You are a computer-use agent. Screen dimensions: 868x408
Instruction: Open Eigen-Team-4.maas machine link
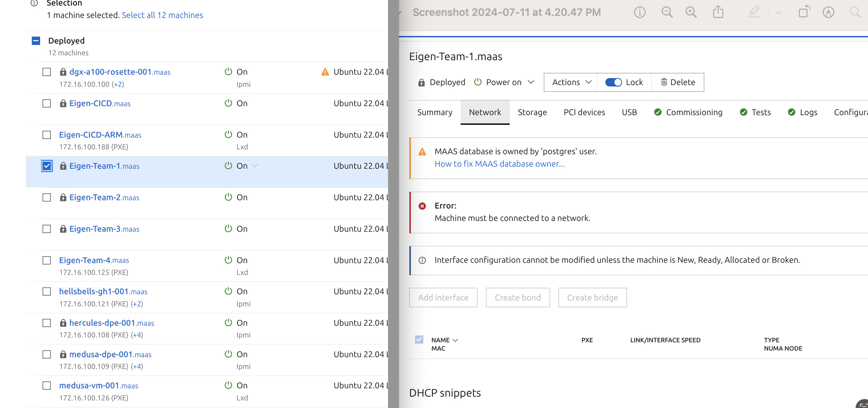pos(94,260)
